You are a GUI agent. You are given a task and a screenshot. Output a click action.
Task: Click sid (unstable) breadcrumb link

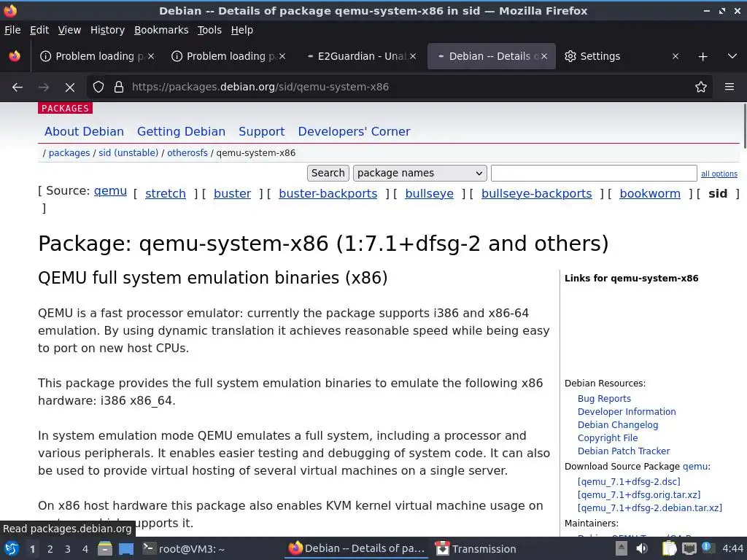[x=128, y=153]
